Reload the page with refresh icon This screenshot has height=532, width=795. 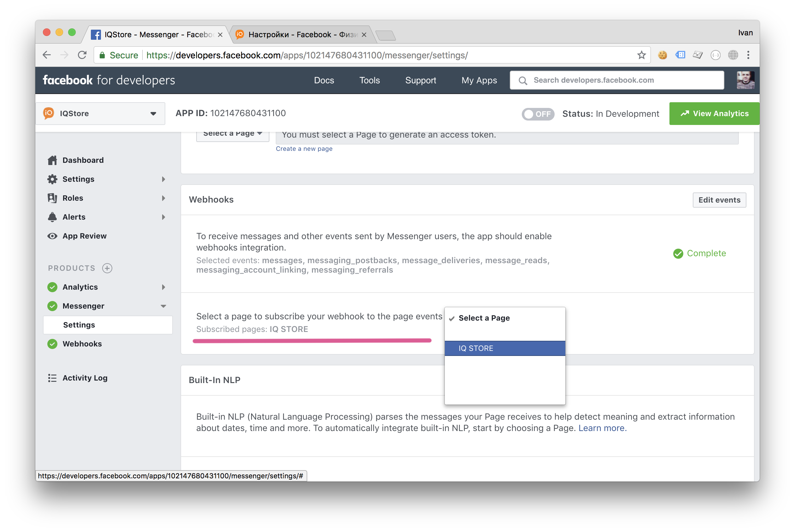(82, 55)
